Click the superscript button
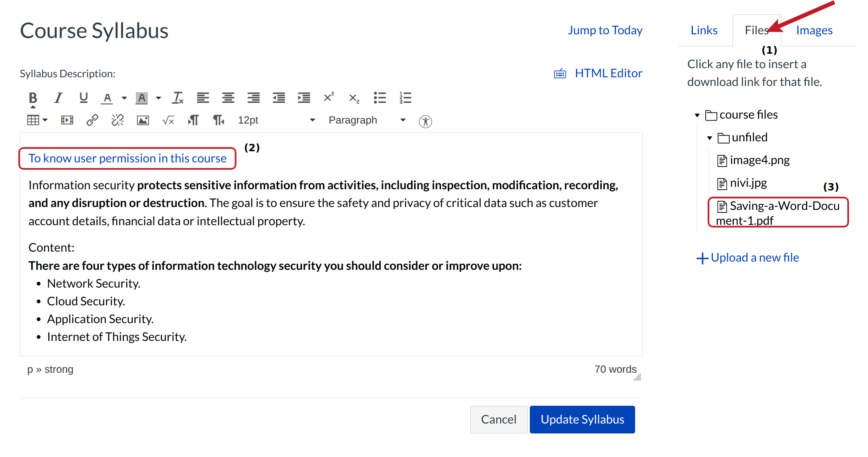868x457 pixels. 329,97
